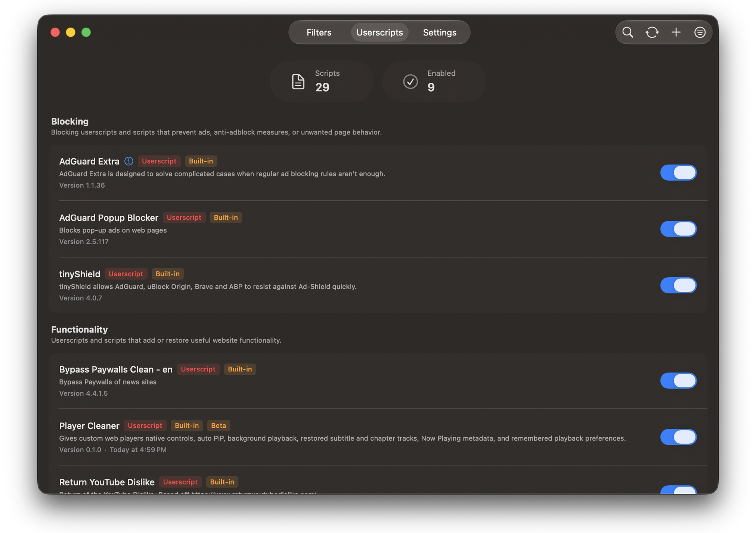Click Userscript tag on Bypass Paywalls Clean

[x=198, y=369]
